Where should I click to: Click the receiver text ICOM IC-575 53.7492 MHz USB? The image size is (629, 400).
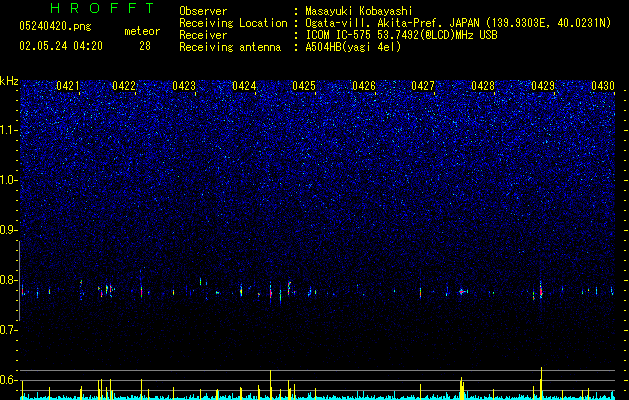click(401, 35)
